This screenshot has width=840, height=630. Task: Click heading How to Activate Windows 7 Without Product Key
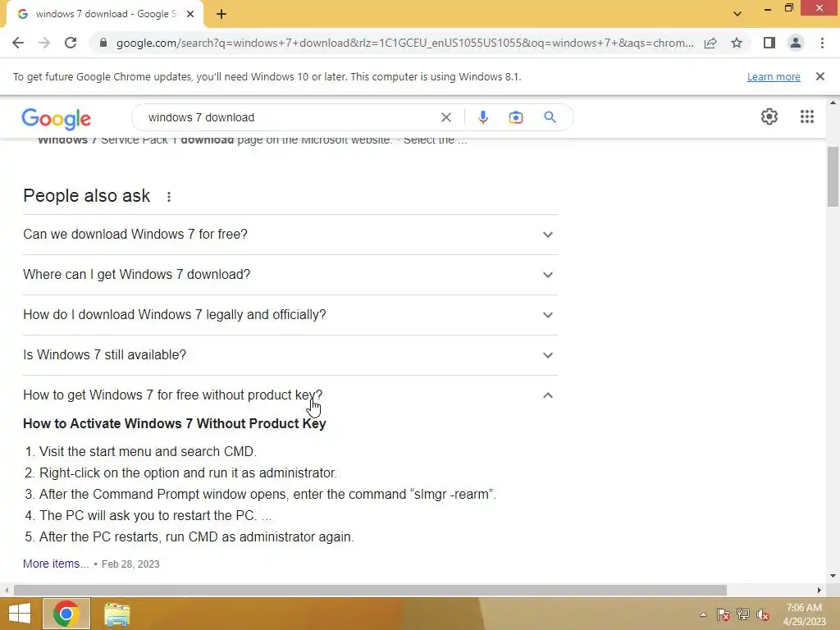(175, 424)
